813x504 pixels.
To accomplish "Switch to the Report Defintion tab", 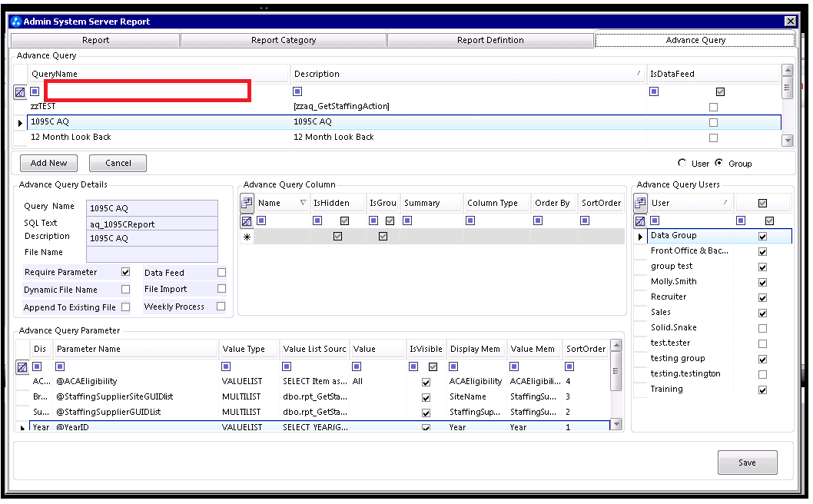I will point(490,40).
